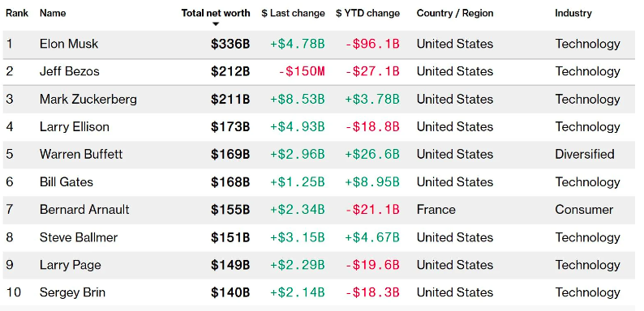Sort by Total net worth column header
The height and width of the screenshot is (311, 644).
tap(216, 13)
